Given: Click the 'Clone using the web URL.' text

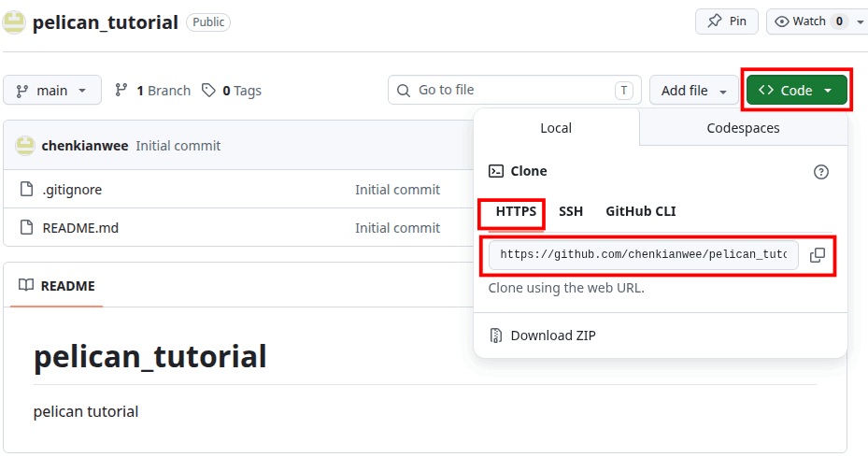Looking at the screenshot, I should tap(566, 288).
